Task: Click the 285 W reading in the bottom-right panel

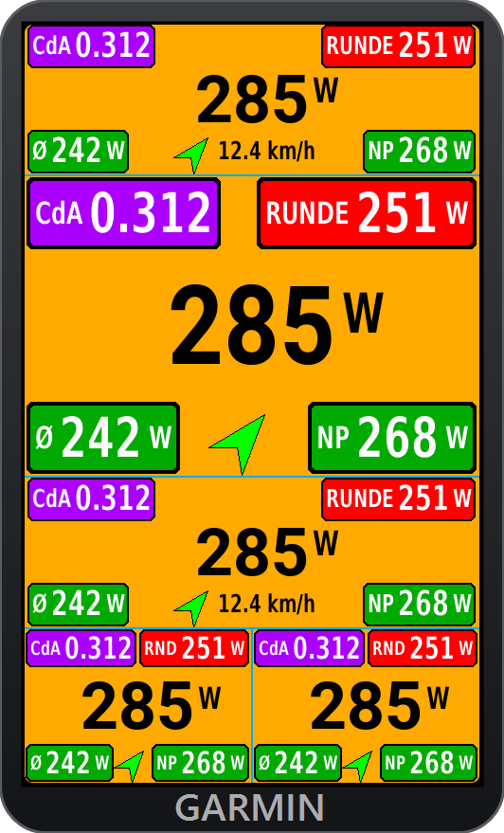Action: [379, 707]
